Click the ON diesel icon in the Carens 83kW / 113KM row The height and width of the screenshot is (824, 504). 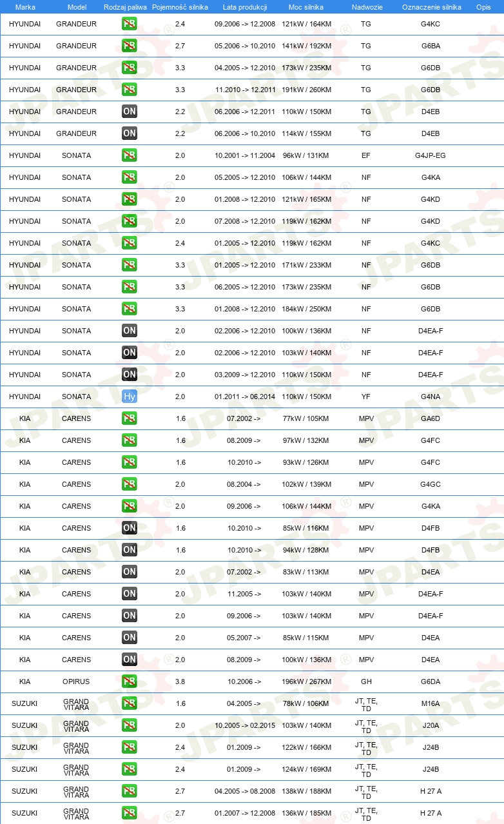point(130,572)
